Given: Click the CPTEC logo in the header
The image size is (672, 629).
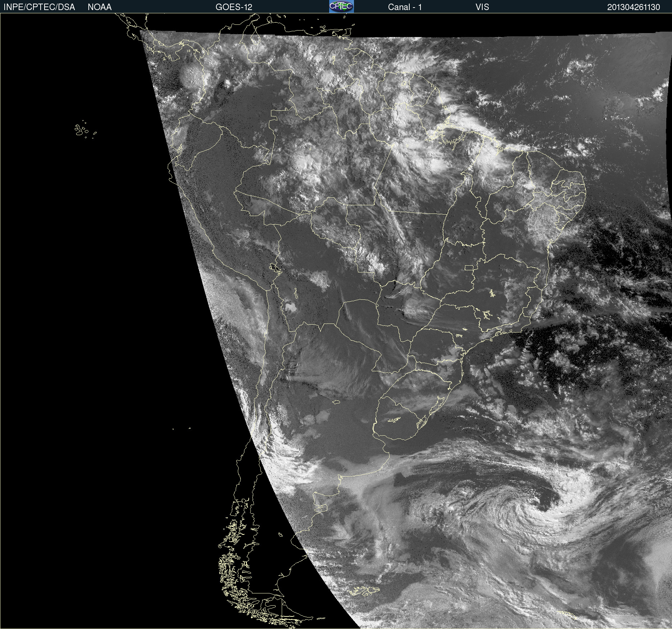Looking at the screenshot, I should click(x=341, y=6).
